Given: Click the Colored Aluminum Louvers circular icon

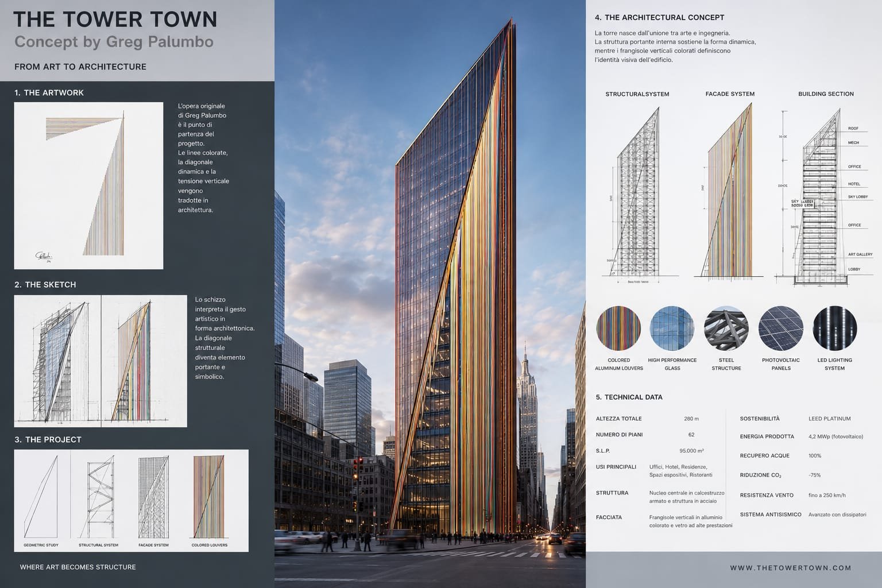Looking at the screenshot, I should (x=618, y=328).
